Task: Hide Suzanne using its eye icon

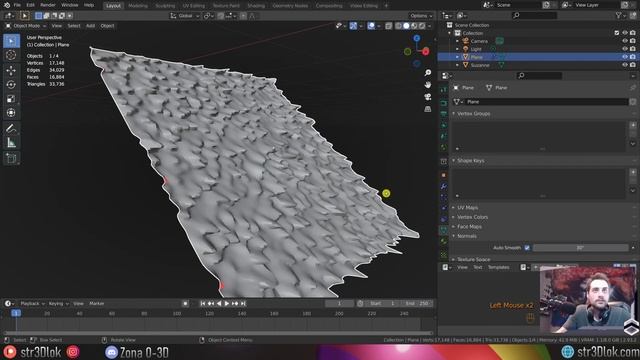Action: point(624,65)
